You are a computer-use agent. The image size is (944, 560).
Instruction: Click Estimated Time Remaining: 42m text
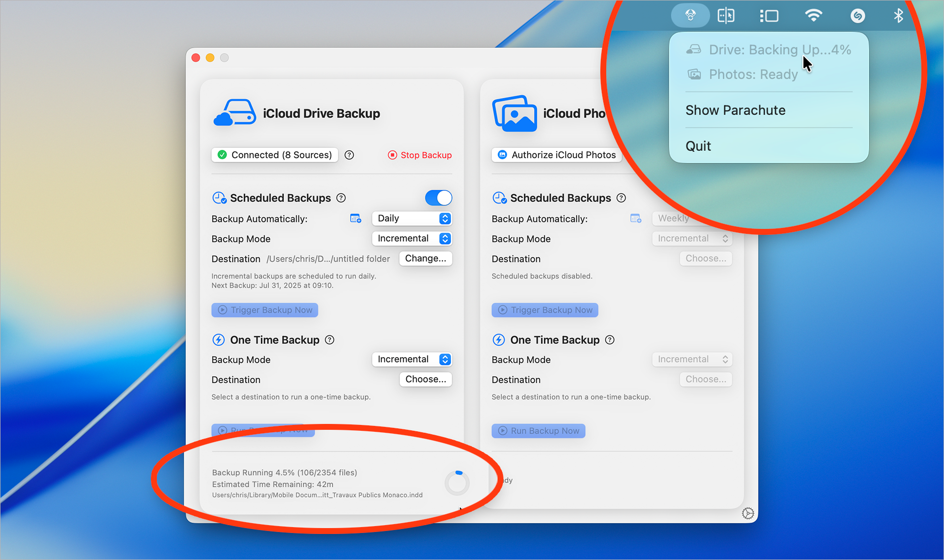(x=273, y=484)
